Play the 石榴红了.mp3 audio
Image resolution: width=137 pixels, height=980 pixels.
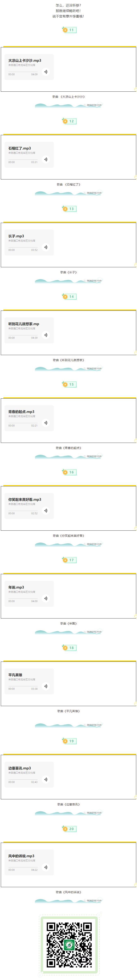point(46,159)
